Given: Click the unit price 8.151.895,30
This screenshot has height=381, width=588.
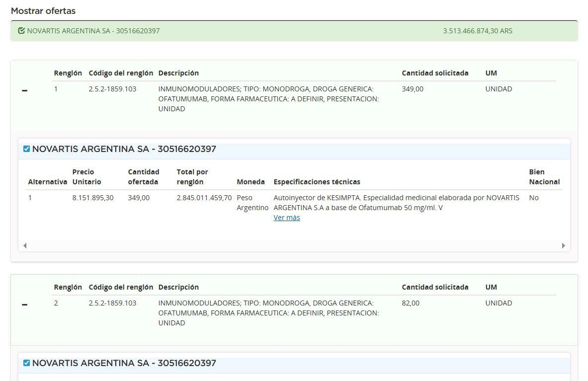Looking at the screenshot, I should pos(93,198).
